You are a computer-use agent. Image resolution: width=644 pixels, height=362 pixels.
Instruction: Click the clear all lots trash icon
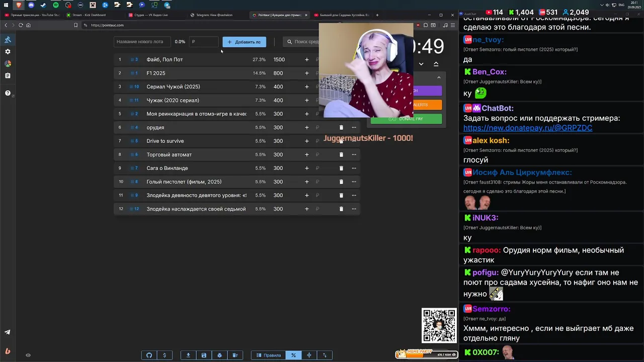click(235, 355)
